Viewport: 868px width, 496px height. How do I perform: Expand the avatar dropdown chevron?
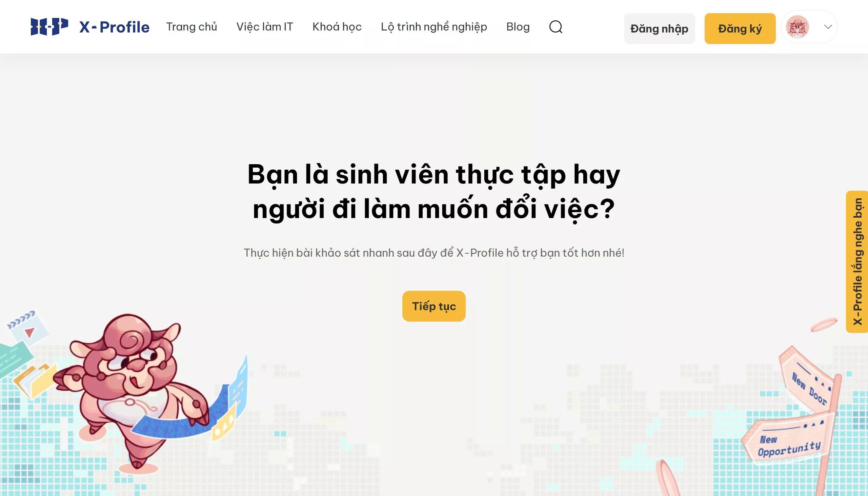pyautogui.click(x=828, y=26)
